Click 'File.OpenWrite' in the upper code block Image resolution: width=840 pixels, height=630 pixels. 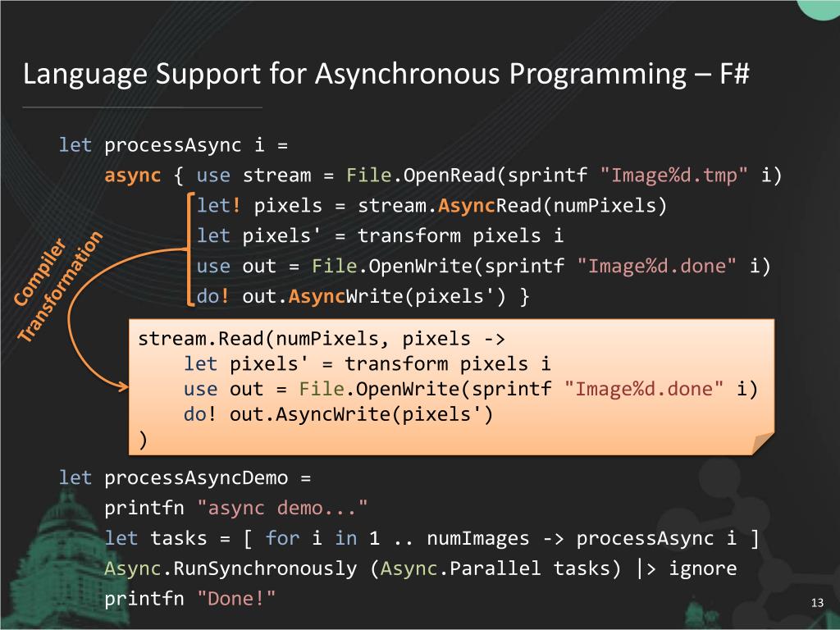click(x=393, y=267)
